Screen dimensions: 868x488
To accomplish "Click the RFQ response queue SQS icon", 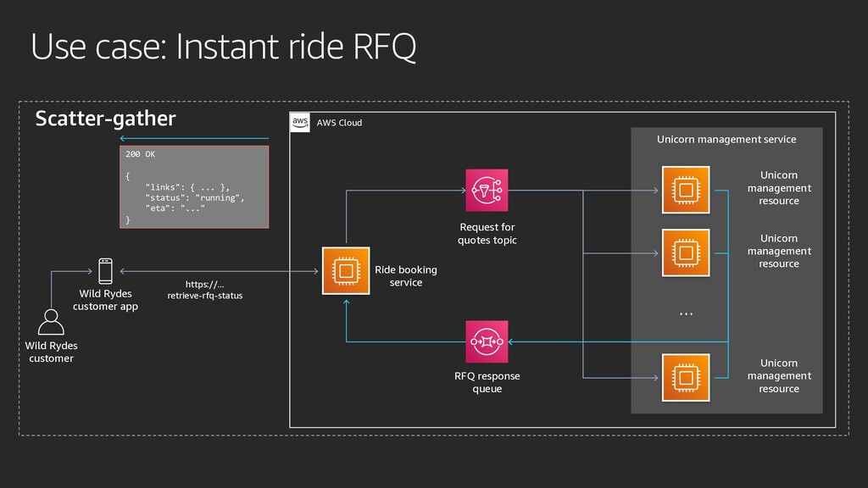I will click(487, 341).
